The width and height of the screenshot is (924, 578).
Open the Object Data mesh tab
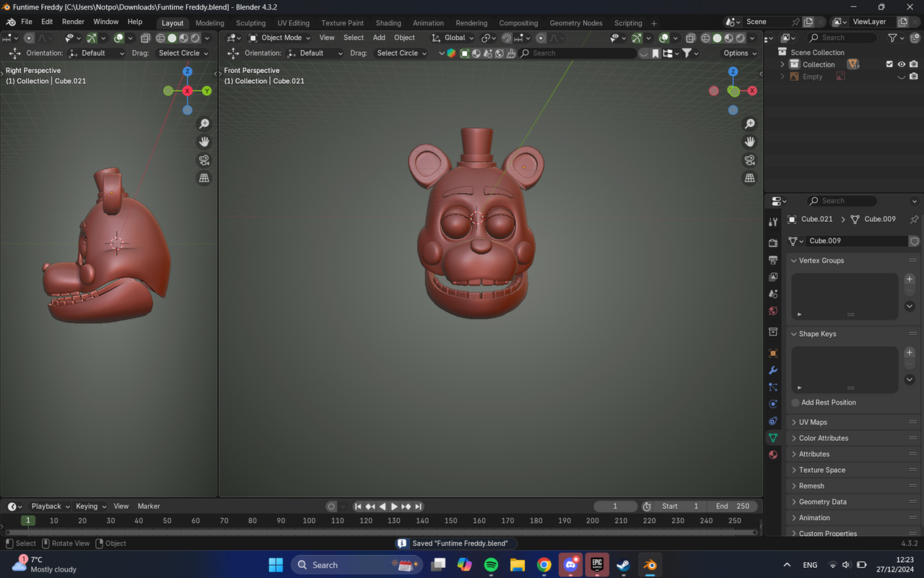point(773,438)
